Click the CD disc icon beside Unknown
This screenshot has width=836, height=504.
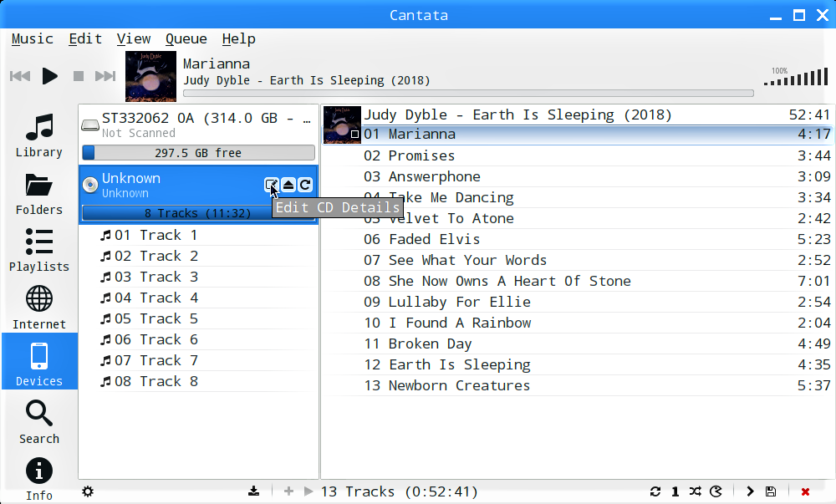(90, 185)
